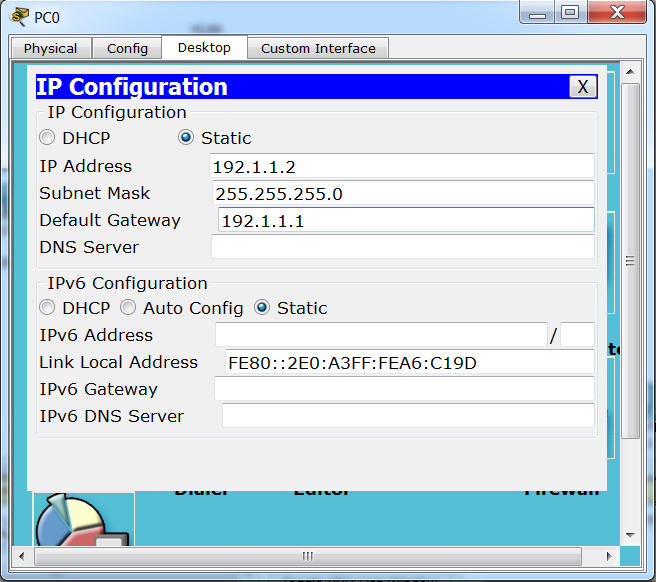
Task: Click the Default Gateway field showing 192.1.1.1
Action: (x=406, y=220)
